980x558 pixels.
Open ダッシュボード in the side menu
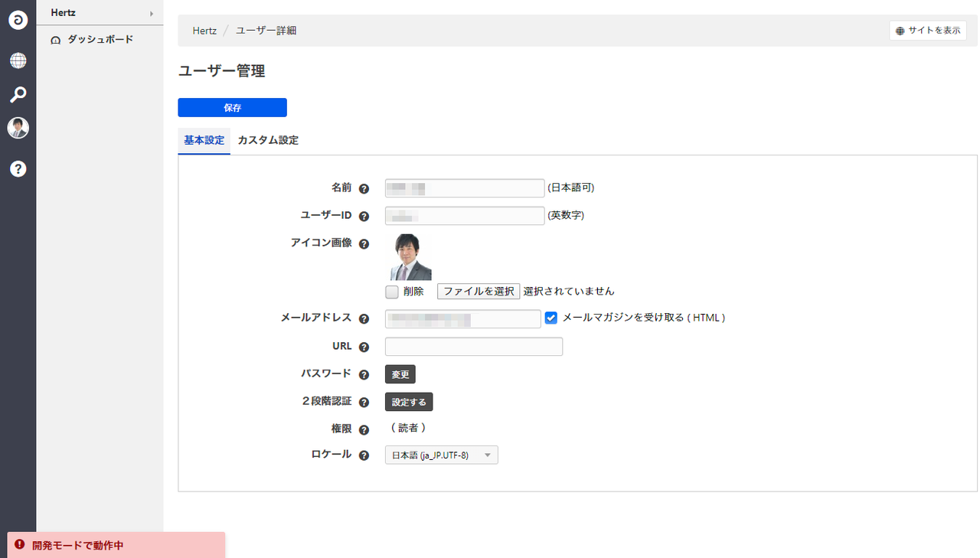tap(100, 39)
